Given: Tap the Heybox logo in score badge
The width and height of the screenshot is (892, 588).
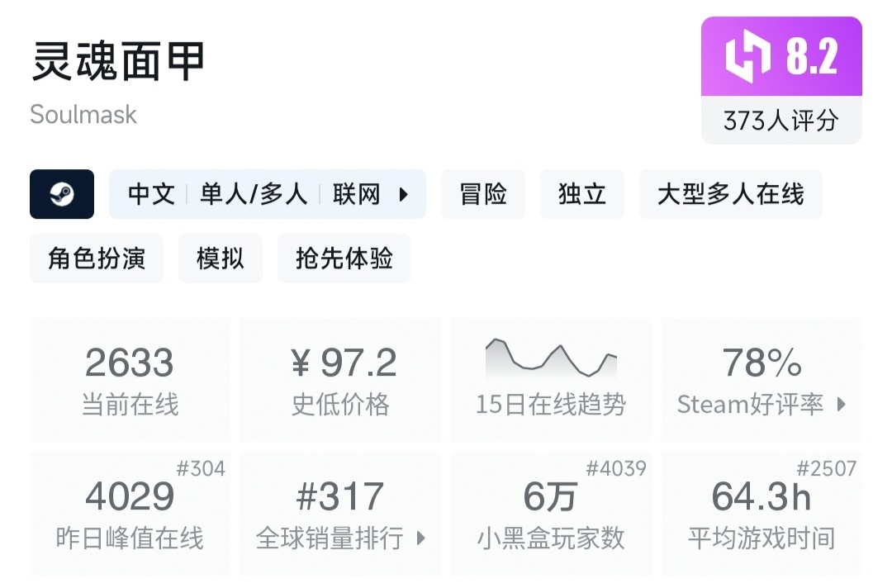Looking at the screenshot, I should tap(748, 58).
